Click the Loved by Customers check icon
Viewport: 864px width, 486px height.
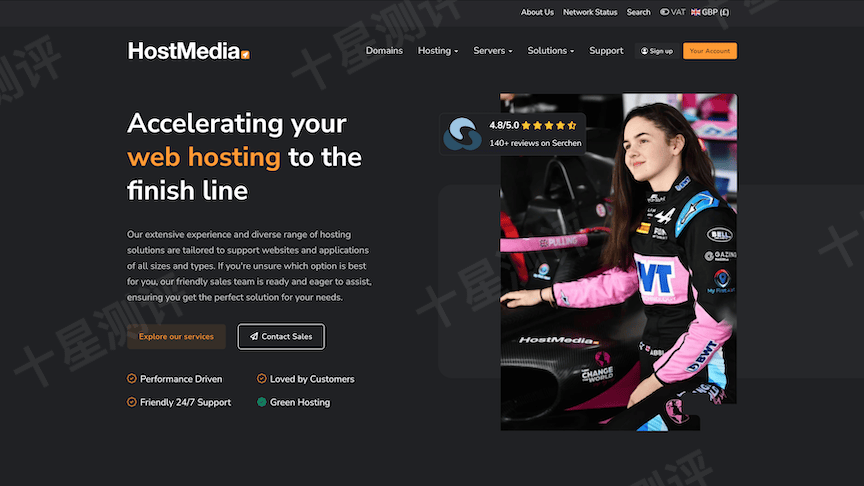pos(262,379)
